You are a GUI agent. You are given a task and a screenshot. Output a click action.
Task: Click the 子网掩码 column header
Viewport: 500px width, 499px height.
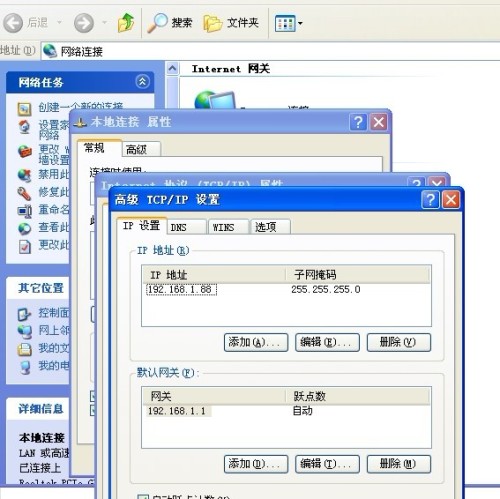[358, 275]
